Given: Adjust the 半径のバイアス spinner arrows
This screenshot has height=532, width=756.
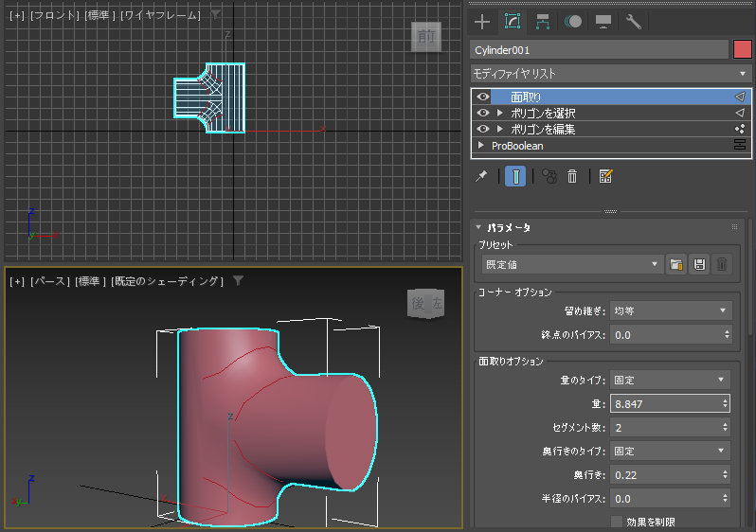Looking at the screenshot, I should 725,499.
